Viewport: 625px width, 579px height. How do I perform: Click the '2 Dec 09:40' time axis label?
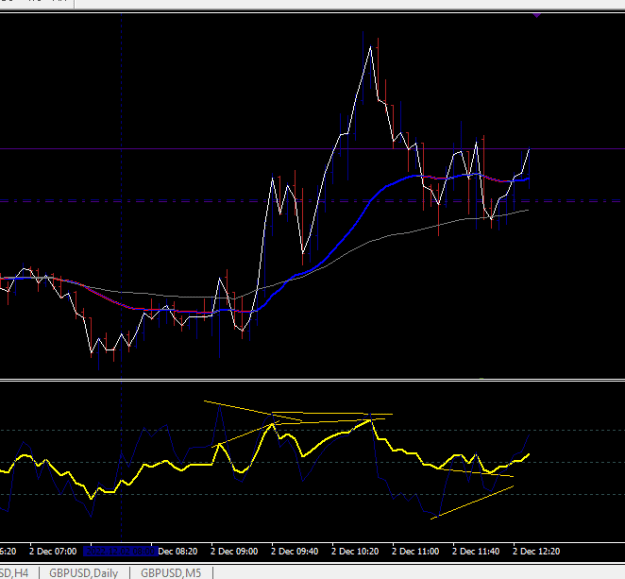[295, 552]
